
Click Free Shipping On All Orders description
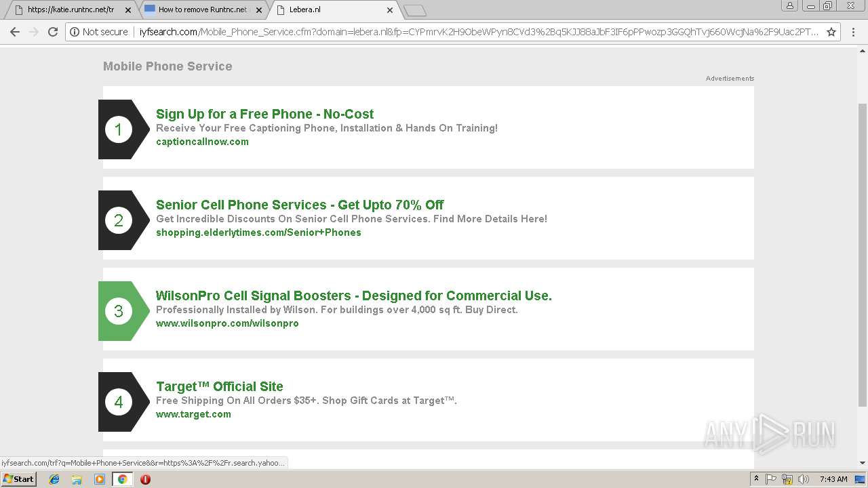[307, 401]
